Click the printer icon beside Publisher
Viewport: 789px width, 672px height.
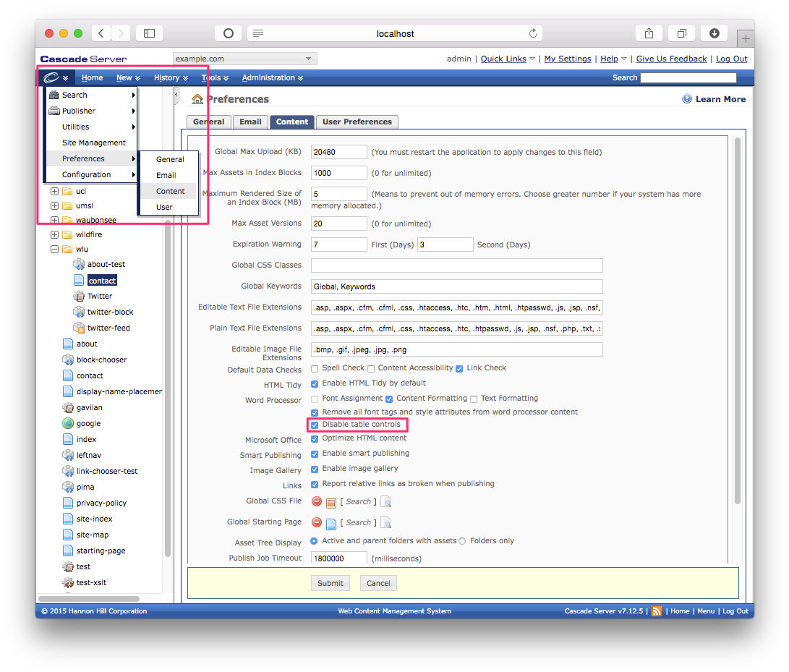click(54, 111)
